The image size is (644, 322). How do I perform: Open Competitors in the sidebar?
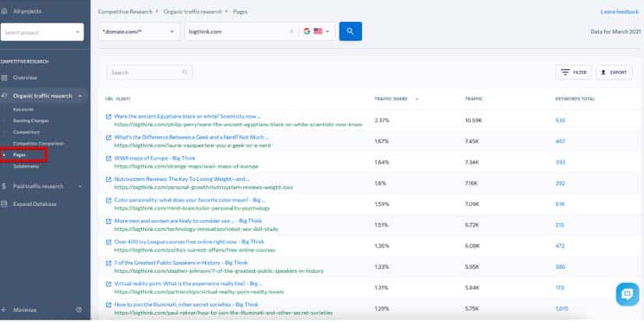[27, 133]
